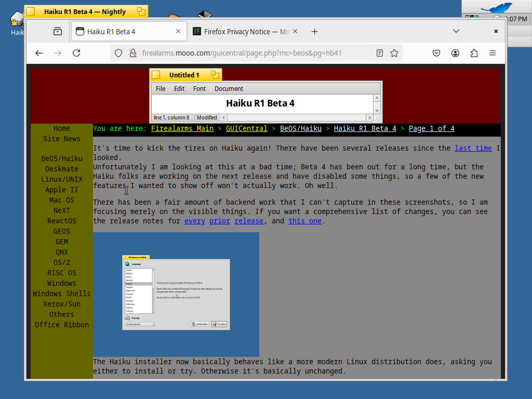Close the Haiku R1 Beta 4 tab
Viewport: 532px width, 399px height.
[x=178, y=31]
